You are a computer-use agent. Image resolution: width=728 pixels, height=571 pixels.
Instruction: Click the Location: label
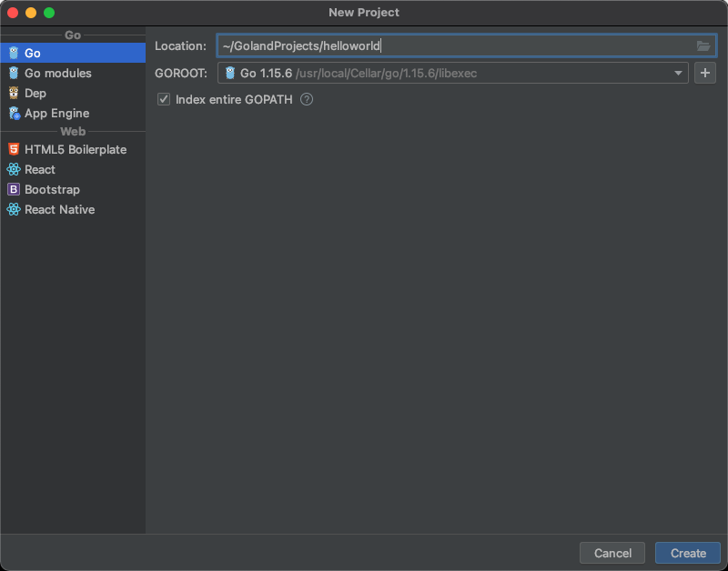[180, 46]
